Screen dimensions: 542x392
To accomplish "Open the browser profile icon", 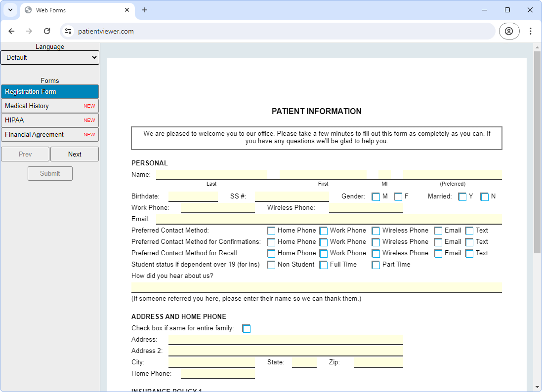I will 509,31.
